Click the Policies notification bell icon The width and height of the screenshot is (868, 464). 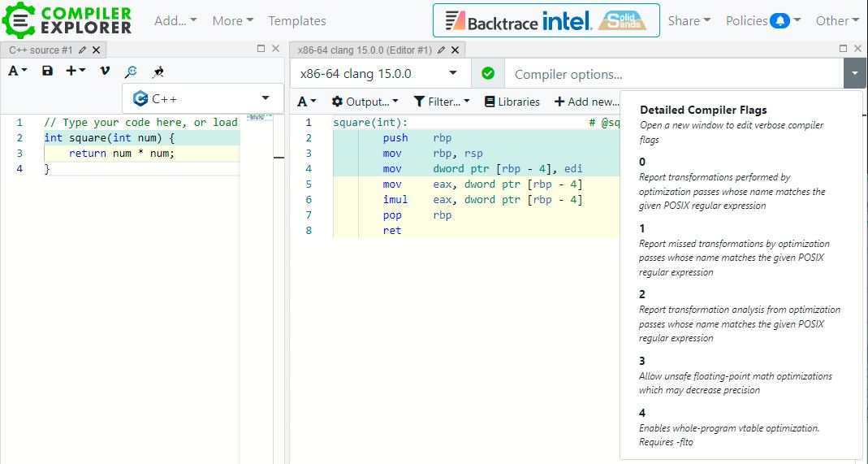[780, 21]
